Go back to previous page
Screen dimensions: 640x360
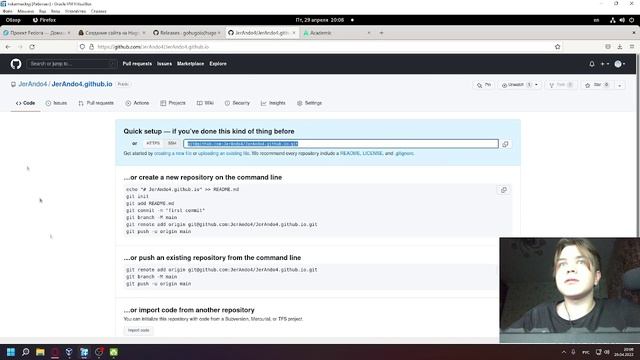coord(8,47)
